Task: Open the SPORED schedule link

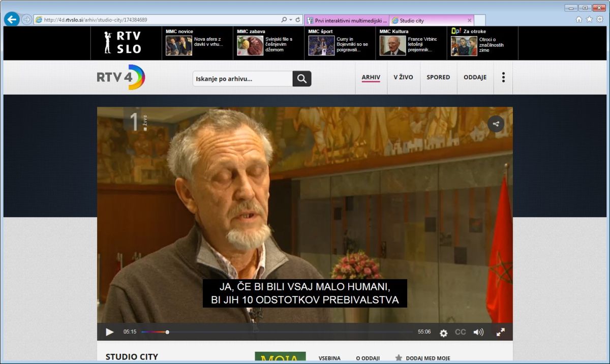Action: pyautogui.click(x=438, y=77)
